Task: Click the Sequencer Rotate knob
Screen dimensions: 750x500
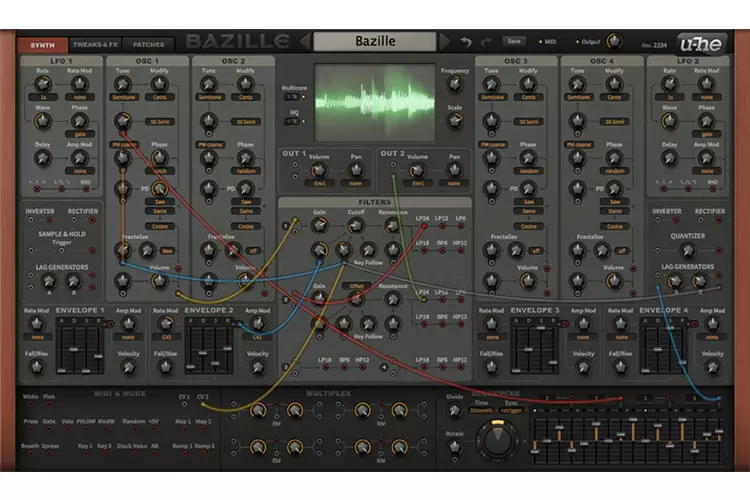Action: [x=454, y=447]
